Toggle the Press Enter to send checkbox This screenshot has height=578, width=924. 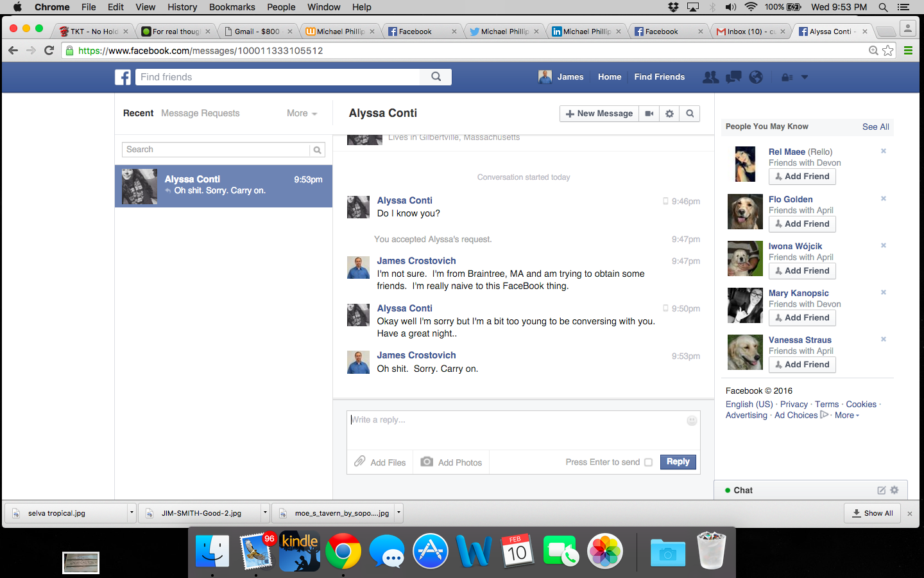(648, 462)
